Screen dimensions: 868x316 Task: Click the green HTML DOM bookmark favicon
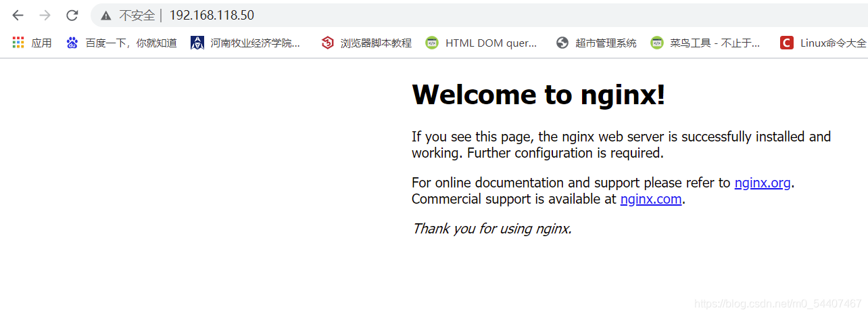tap(432, 43)
